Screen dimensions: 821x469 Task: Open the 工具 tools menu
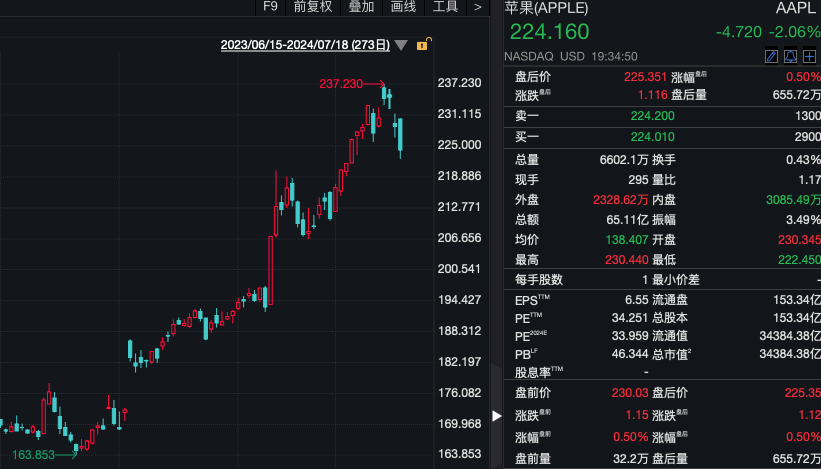coord(445,7)
